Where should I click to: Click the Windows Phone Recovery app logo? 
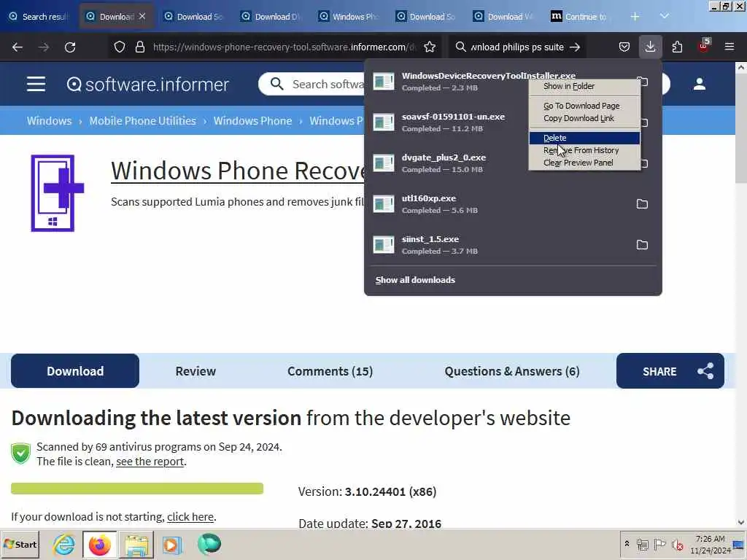[57, 193]
